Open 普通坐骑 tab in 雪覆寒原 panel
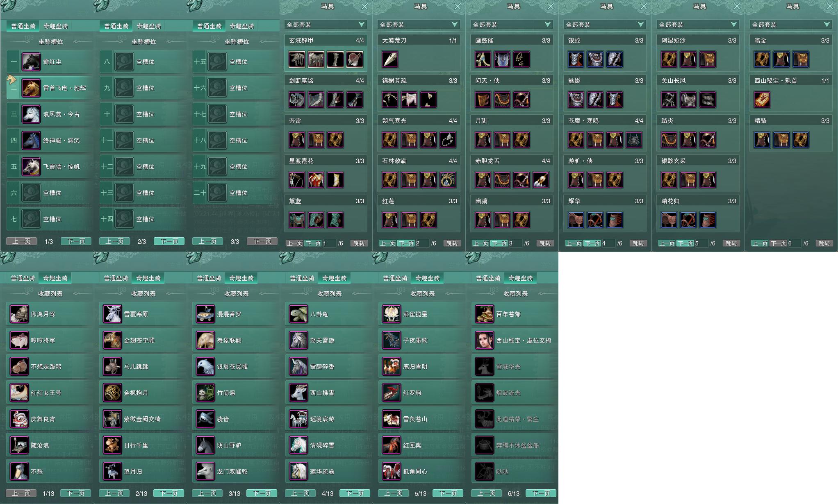Screen dimensions: 838x504 (116, 278)
